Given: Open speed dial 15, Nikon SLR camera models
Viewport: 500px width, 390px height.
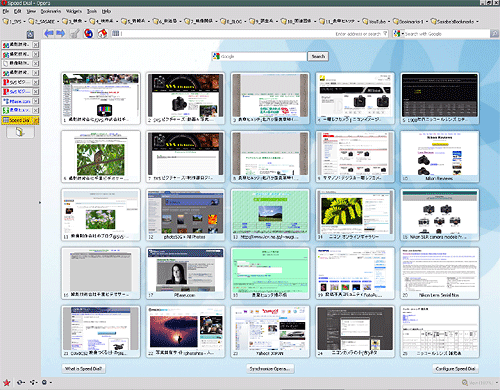Looking at the screenshot, I should [x=440, y=215].
